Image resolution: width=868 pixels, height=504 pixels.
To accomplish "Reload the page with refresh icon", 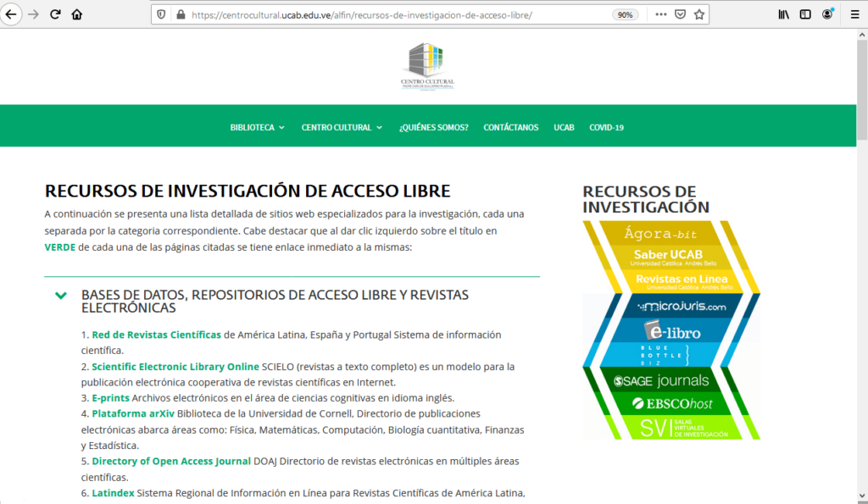I will 55,14.
